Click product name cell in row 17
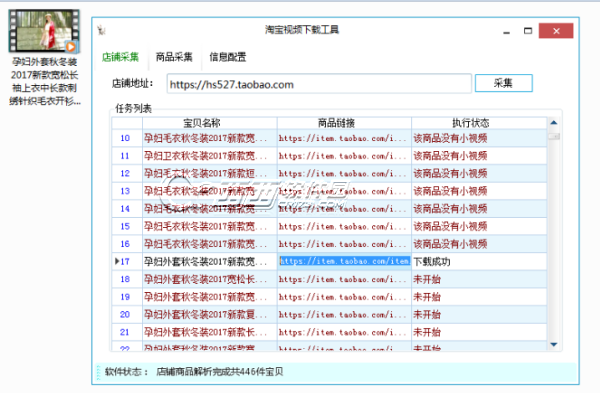The image size is (600, 393). [x=210, y=261]
